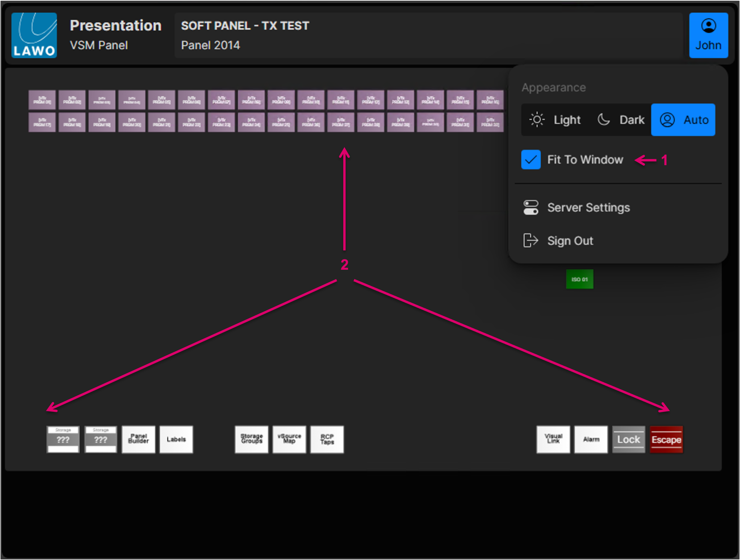Launch the Panel Builder button
The width and height of the screenshot is (740, 560).
pos(139,439)
